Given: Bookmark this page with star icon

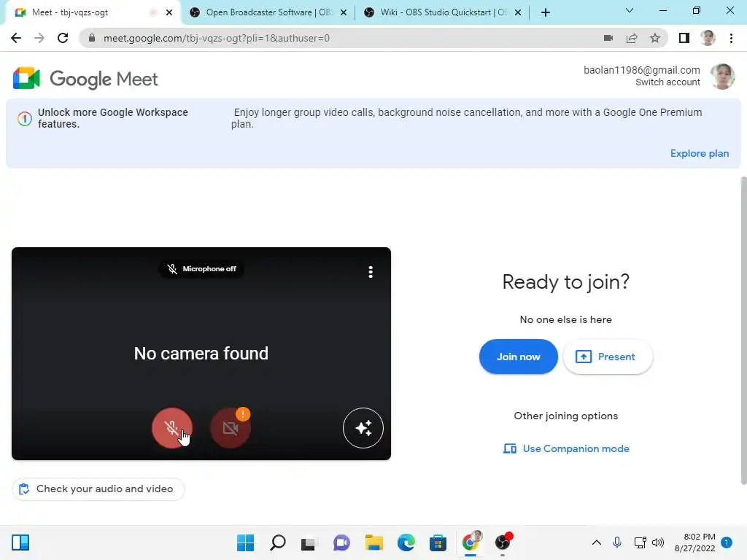Looking at the screenshot, I should (655, 38).
